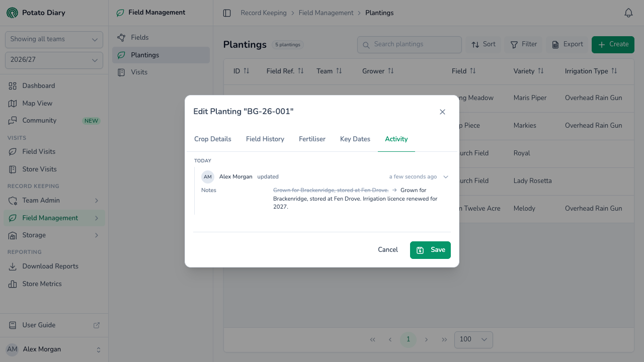This screenshot has height=362, width=644.
Task: Switch to the Key Dates tab
Action: pos(355,139)
